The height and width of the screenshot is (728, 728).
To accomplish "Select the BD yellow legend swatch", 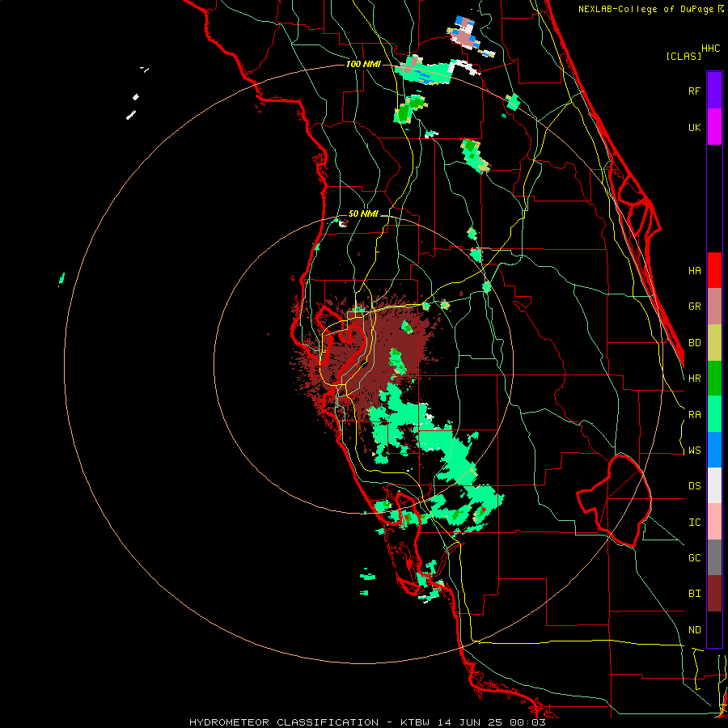I will click(714, 342).
